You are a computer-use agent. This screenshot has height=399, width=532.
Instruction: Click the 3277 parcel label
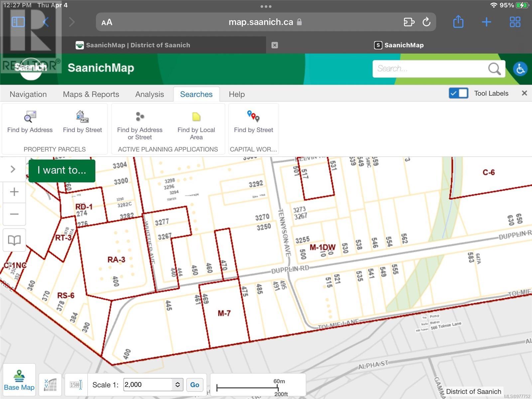(x=162, y=222)
